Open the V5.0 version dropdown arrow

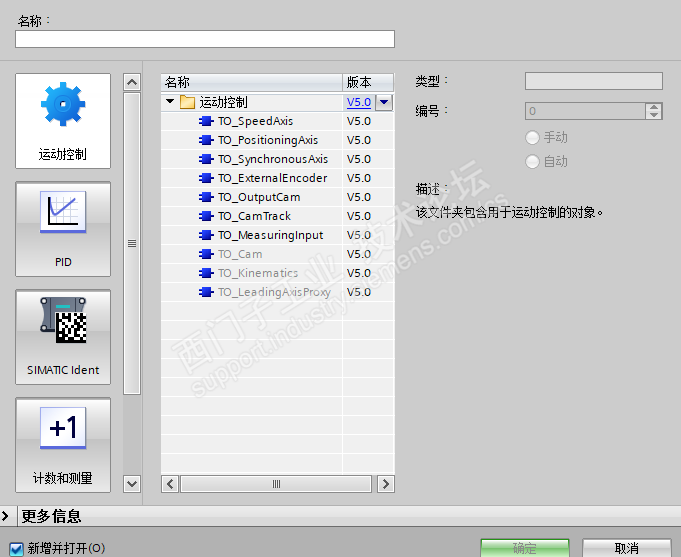[384, 103]
